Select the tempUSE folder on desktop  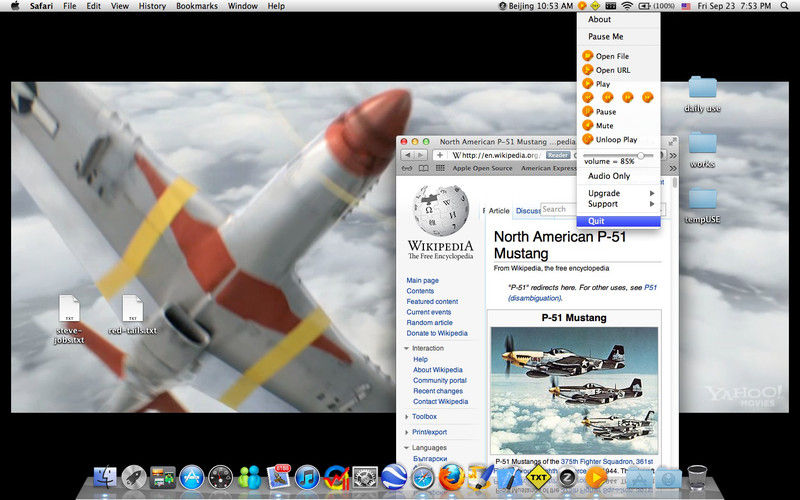coord(703,206)
